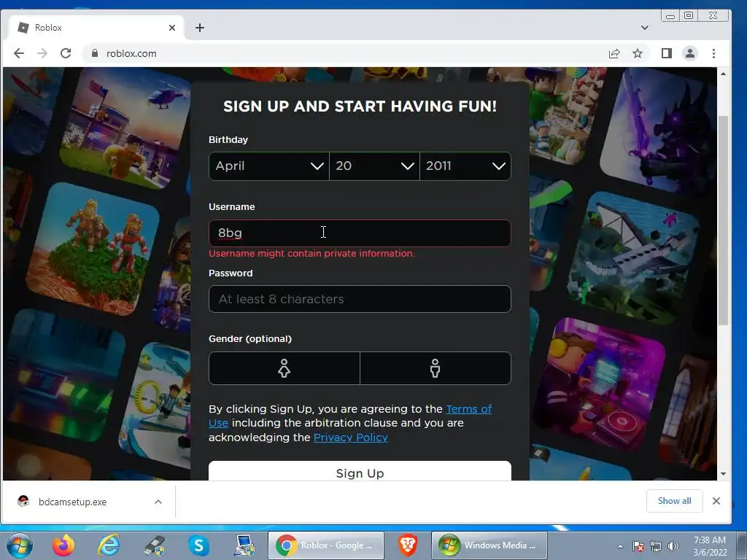
Task: Open the birthday day dropdown showing 20
Action: [374, 166]
